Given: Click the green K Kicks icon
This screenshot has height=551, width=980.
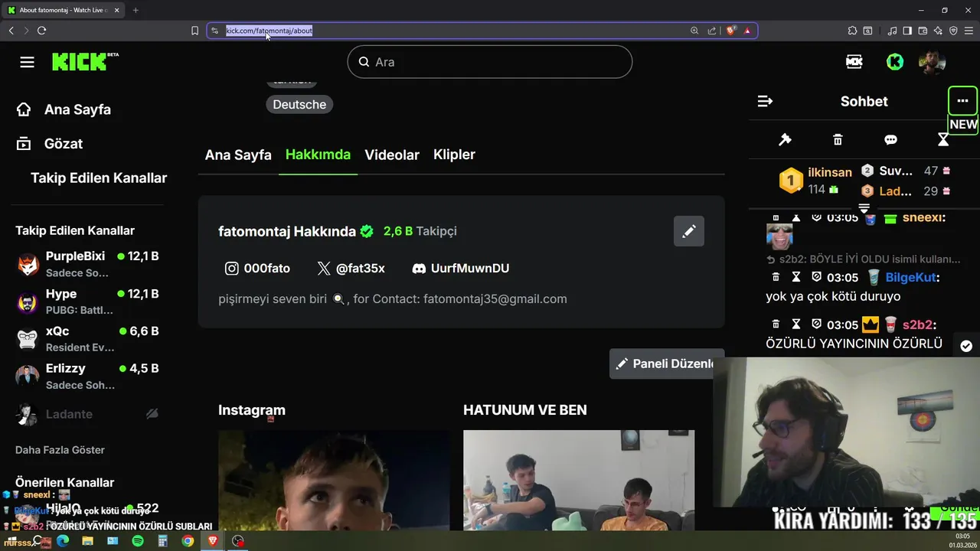Looking at the screenshot, I should pos(895,62).
